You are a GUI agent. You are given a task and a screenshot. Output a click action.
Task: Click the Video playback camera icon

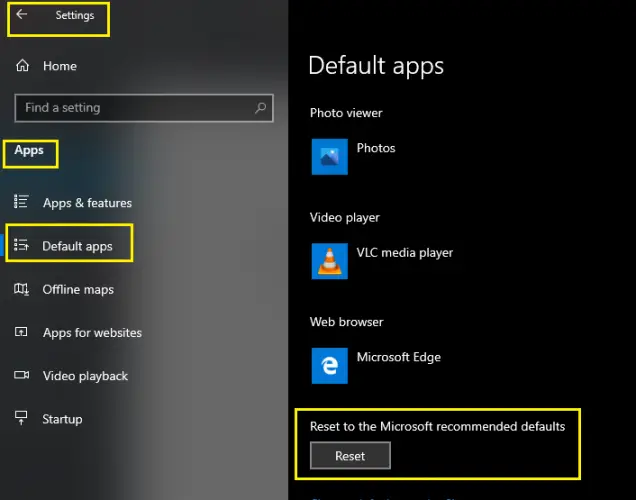(x=21, y=375)
